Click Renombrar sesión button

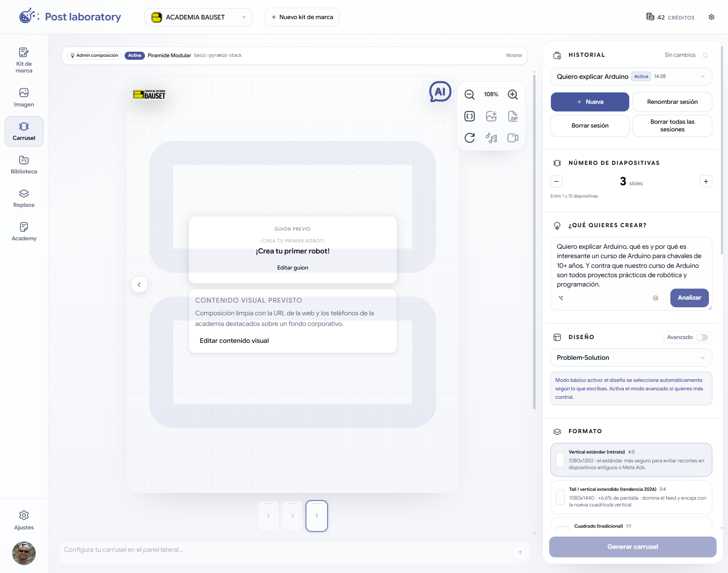[672, 102]
